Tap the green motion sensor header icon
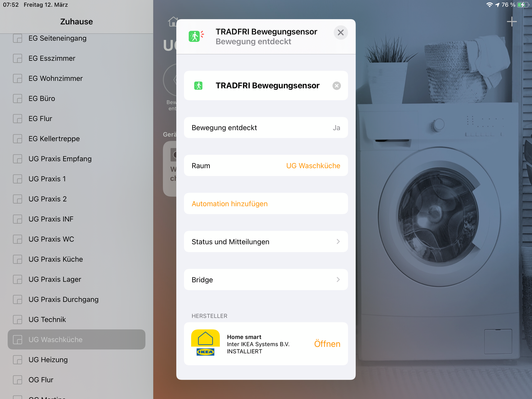This screenshot has width=532, height=399. click(196, 36)
